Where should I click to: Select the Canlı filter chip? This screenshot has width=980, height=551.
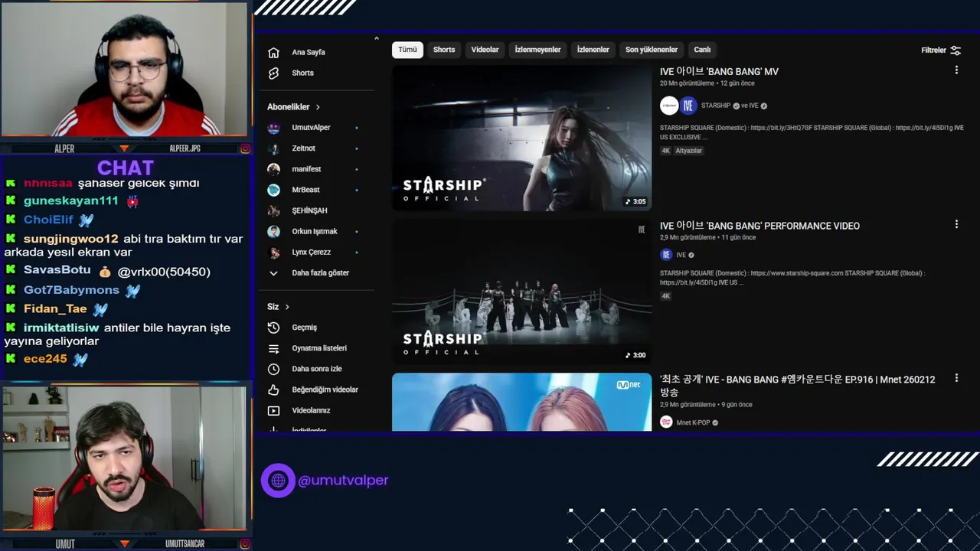pyautogui.click(x=702, y=50)
